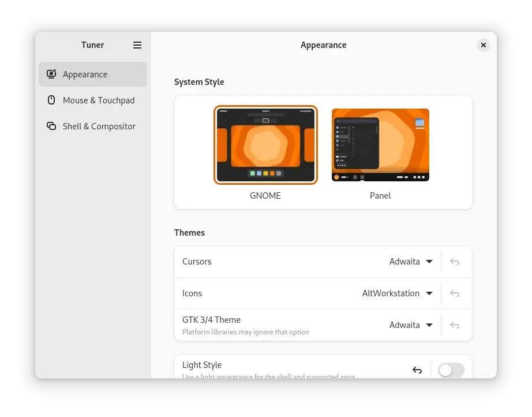Click the Panel style preview image
This screenshot has width=532, height=417.
coord(380,144)
